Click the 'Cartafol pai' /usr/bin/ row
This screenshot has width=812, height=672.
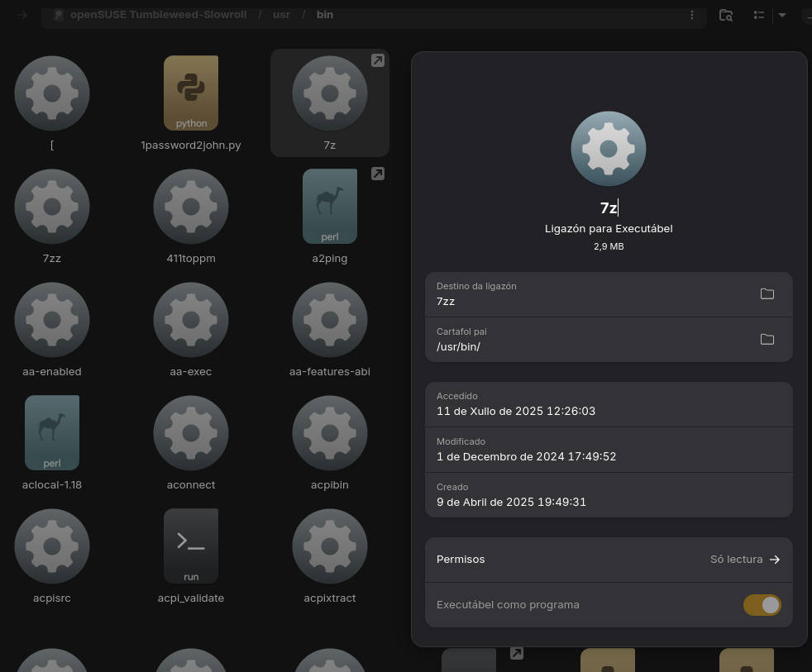click(x=609, y=341)
